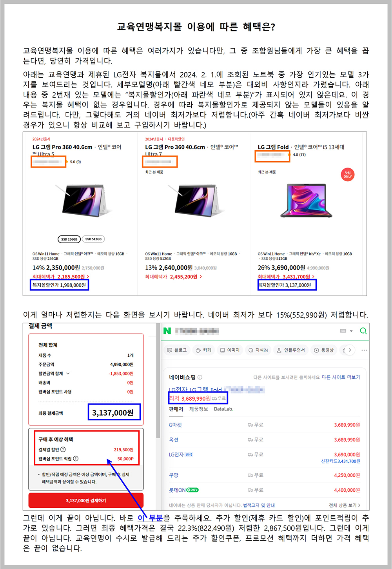Click the blue 이 부분 hyperlink
Screen dimensions: 392x569
click(150, 518)
